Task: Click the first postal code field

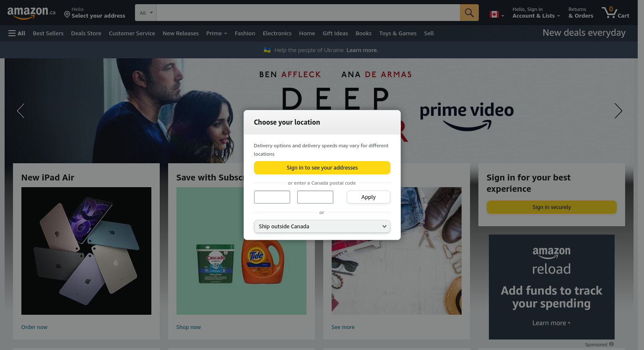Action: click(272, 197)
